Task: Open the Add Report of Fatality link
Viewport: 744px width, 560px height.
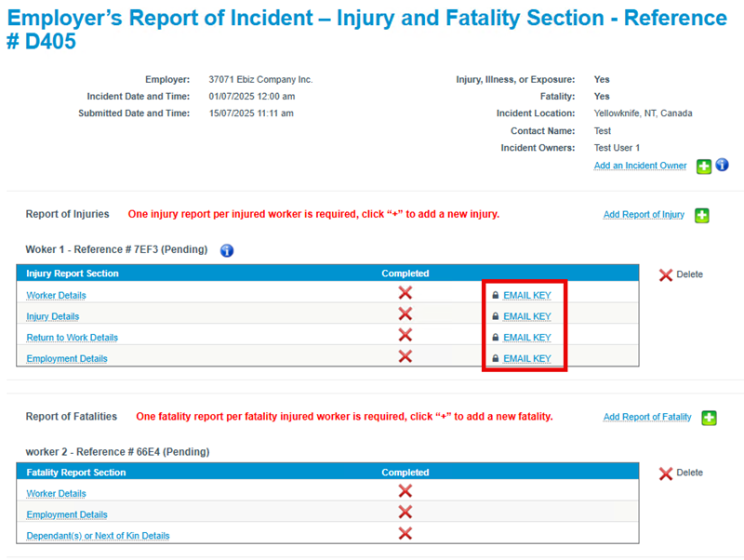Action: (647, 417)
